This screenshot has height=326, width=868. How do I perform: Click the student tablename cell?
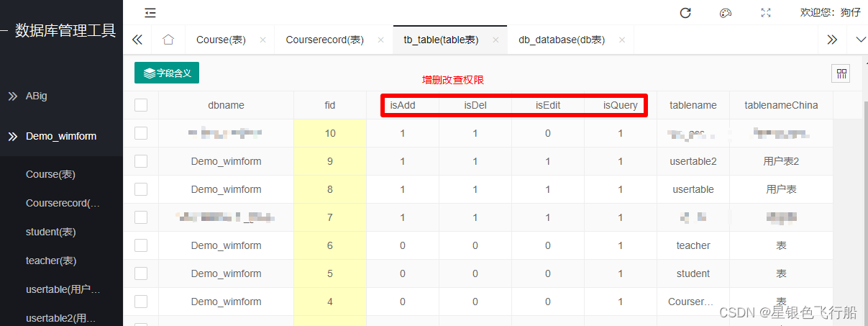tap(693, 273)
